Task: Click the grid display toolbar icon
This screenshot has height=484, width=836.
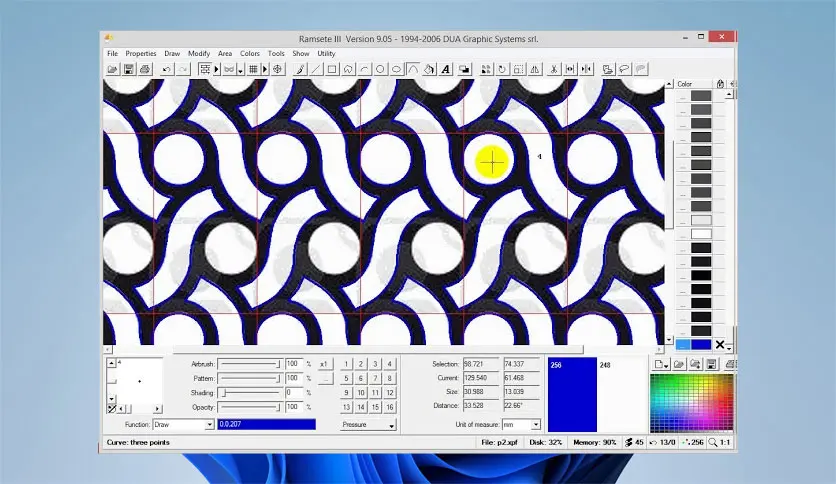Action: (x=253, y=69)
